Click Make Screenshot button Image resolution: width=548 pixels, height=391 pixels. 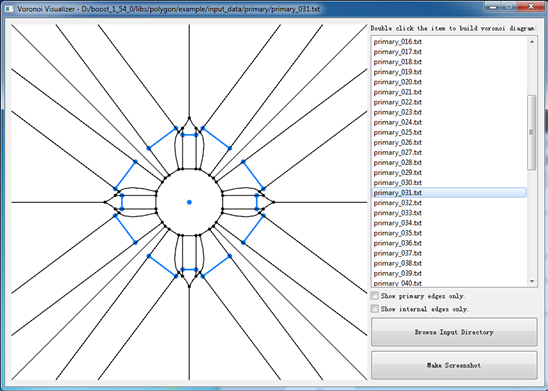[x=454, y=365]
